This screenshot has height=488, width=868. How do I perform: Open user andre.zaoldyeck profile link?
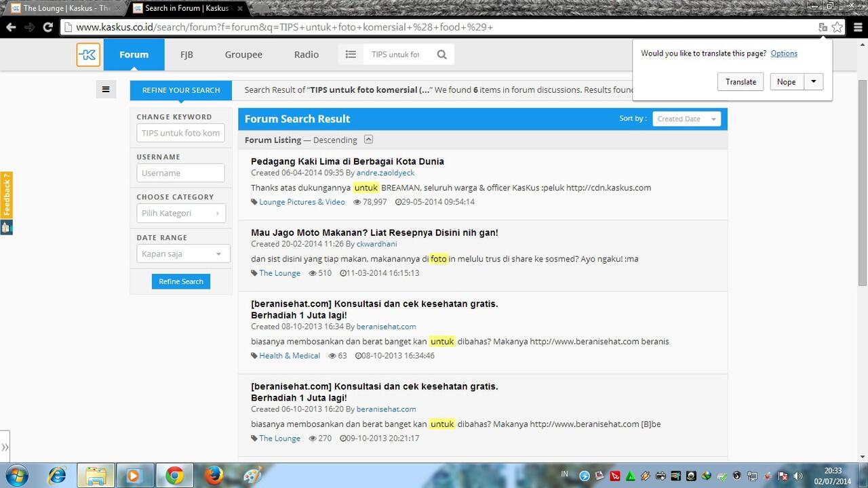(385, 173)
